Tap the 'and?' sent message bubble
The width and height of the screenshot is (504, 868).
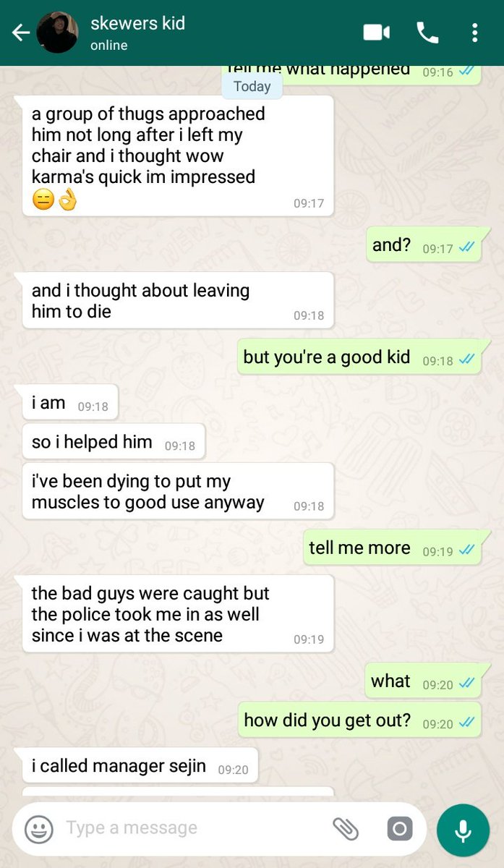423,245
